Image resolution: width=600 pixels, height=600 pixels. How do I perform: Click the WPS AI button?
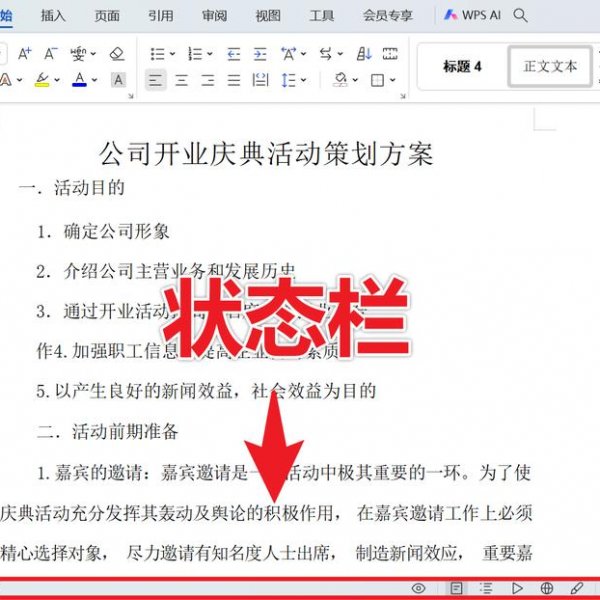click(x=472, y=16)
